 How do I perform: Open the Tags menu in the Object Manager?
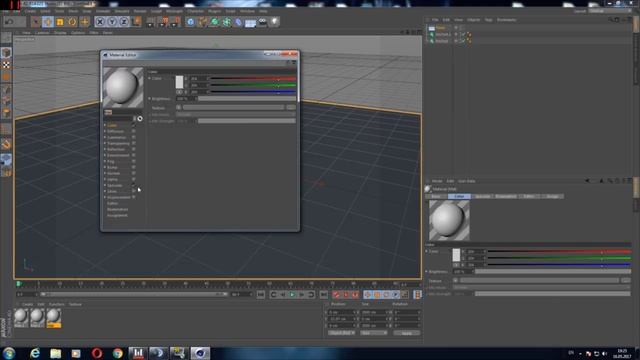point(488,20)
